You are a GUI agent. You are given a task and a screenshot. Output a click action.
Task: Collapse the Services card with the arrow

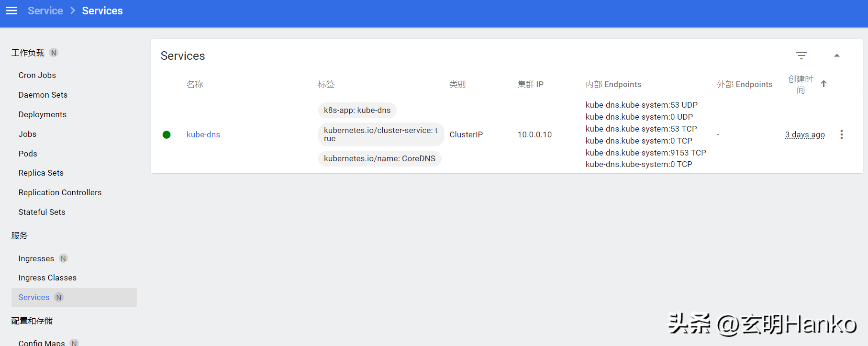tap(836, 56)
